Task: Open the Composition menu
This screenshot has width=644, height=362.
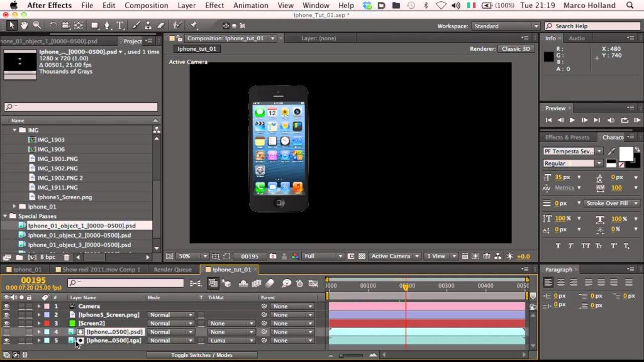Action: (x=146, y=6)
